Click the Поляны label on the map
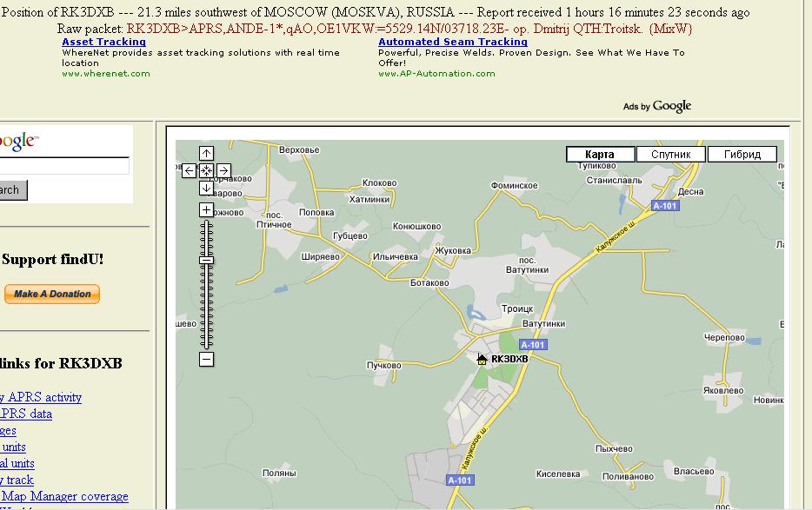The image size is (812, 510). click(x=279, y=473)
